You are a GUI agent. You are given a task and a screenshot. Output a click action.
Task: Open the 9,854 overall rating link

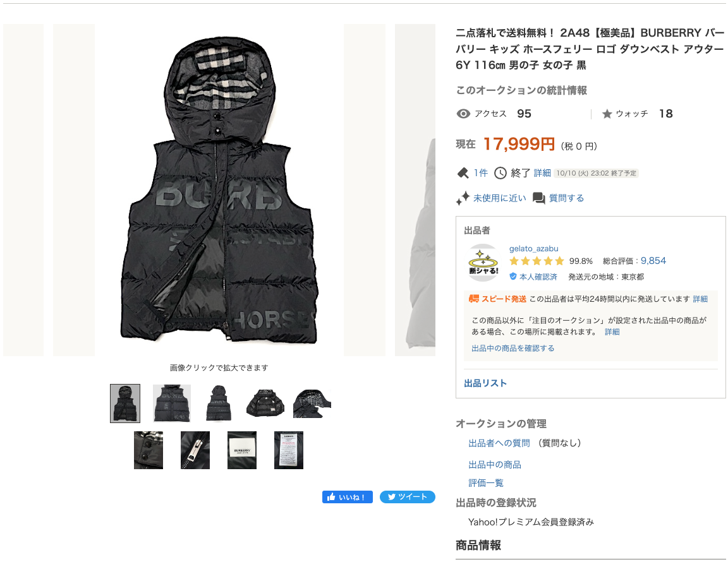coord(653,261)
